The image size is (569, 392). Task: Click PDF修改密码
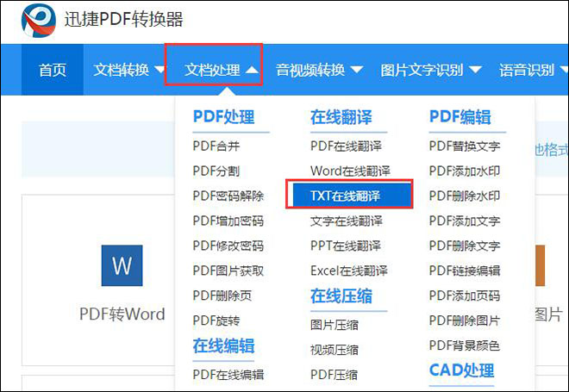pyautogui.click(x=228, y=246)
